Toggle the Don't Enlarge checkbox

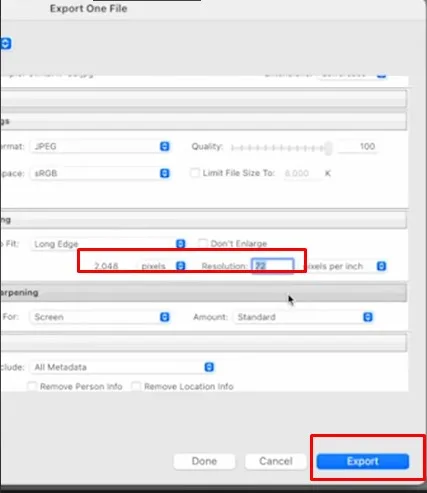click(202, 243)
